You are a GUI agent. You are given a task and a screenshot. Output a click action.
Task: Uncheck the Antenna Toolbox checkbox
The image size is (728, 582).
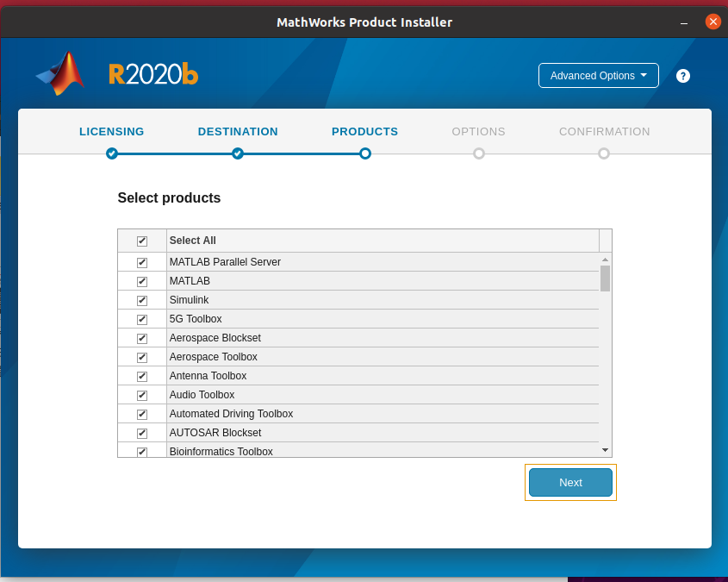(142, 376)
